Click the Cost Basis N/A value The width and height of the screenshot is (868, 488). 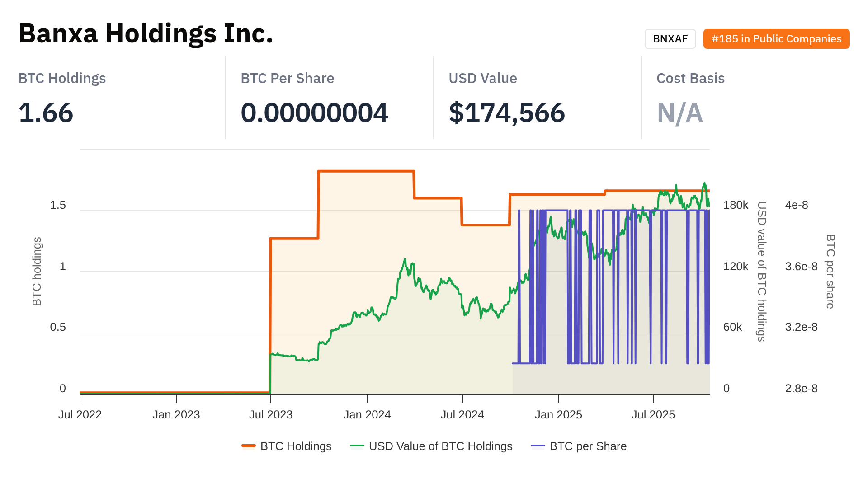tap(679, 113)
